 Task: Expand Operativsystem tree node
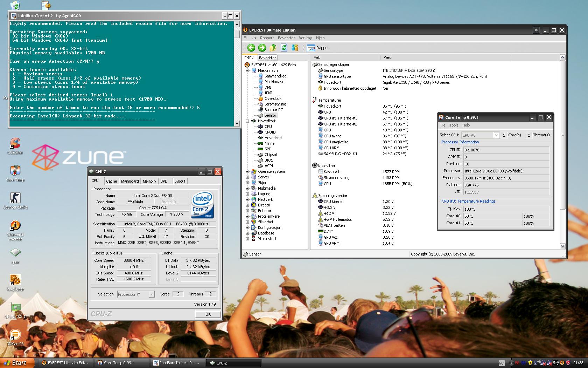click(247, 171)
